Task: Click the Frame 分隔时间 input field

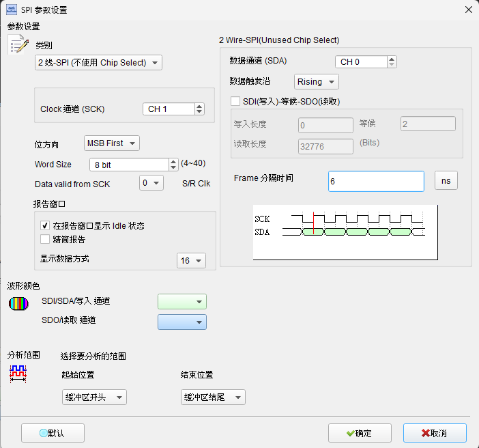Action: (x=376, y=182)
